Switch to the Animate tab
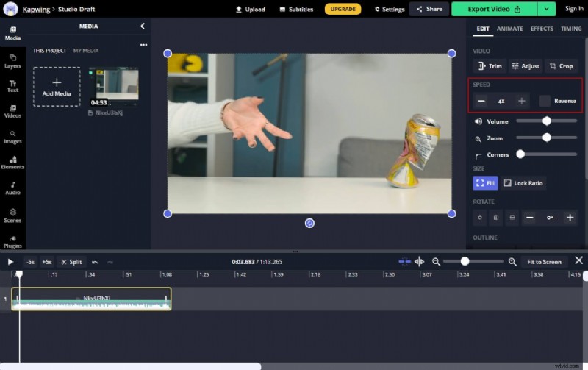The height and width of the screenshot is (370, 588). click(509, 29)
